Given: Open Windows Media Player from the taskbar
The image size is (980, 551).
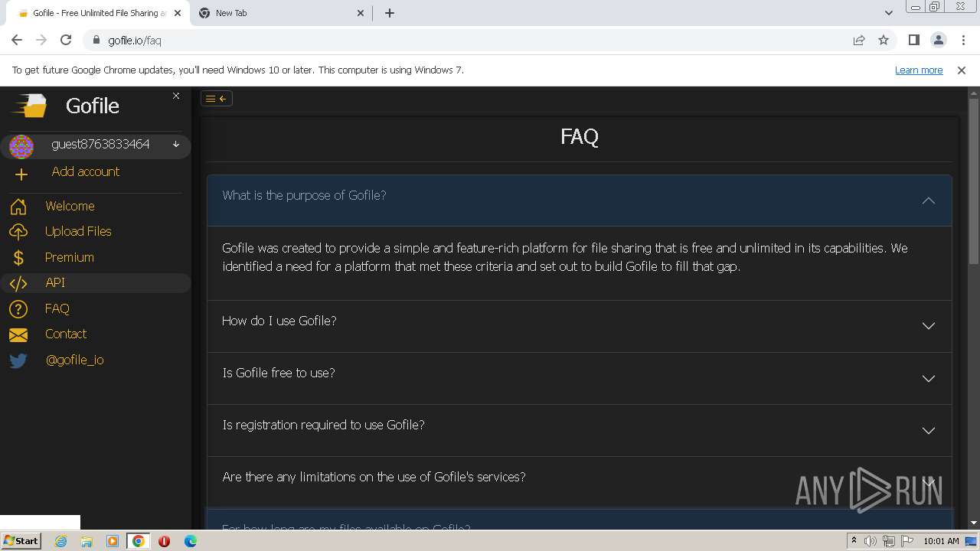Looking at the screenshot, I should pyautogui.click(x=113, y=541).
